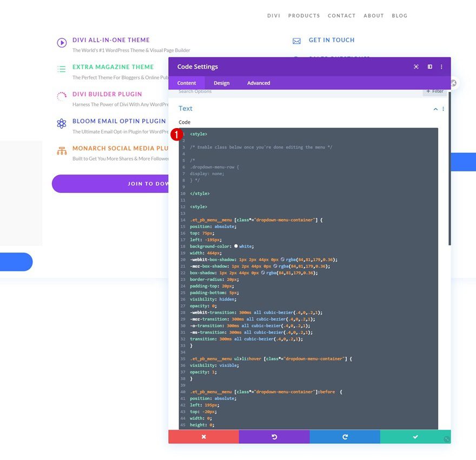Select the Content tab
The image size is (476, 460).
[187, 83]
